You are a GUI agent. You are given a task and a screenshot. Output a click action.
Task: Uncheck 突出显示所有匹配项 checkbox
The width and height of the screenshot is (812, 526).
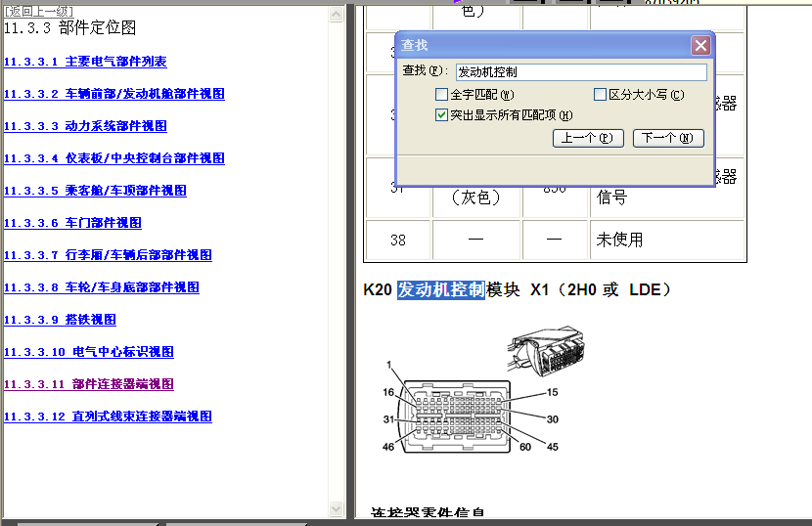(x=442, y=115)
